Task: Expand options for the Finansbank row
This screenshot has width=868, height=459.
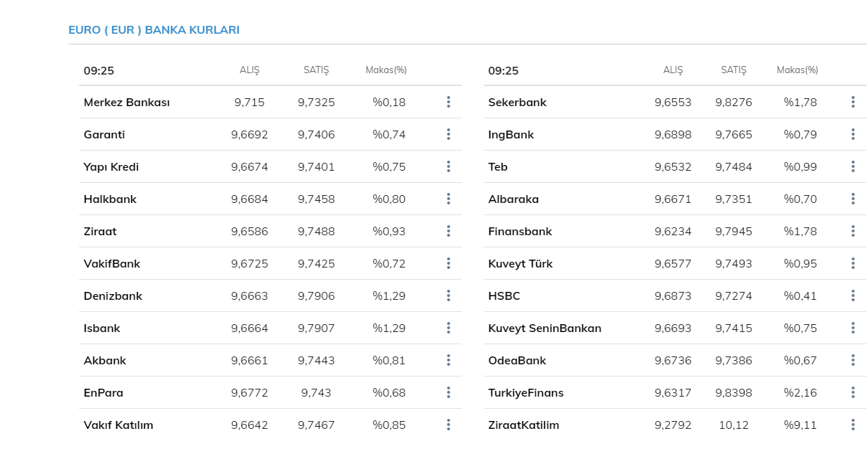Action: point(853,231)
